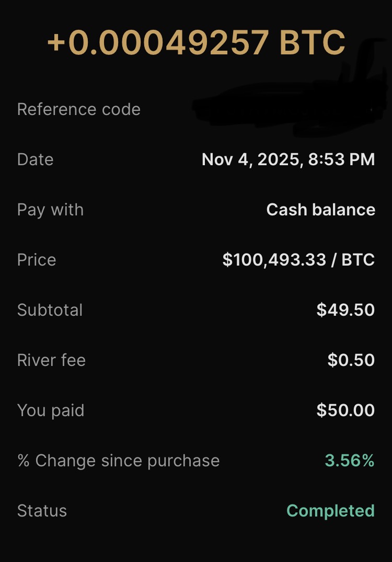Click the gold BTC unit in the header
Viewport: 392px width, 562px height.
(x=312, y=42)
